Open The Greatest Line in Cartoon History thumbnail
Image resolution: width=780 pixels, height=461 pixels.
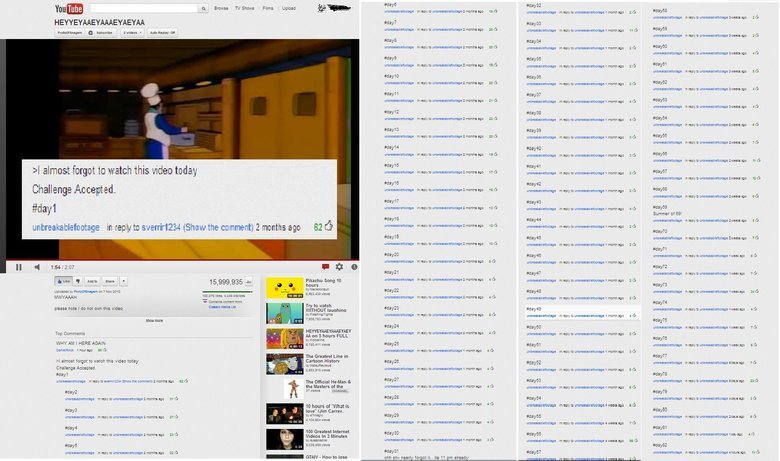[285, 364]
